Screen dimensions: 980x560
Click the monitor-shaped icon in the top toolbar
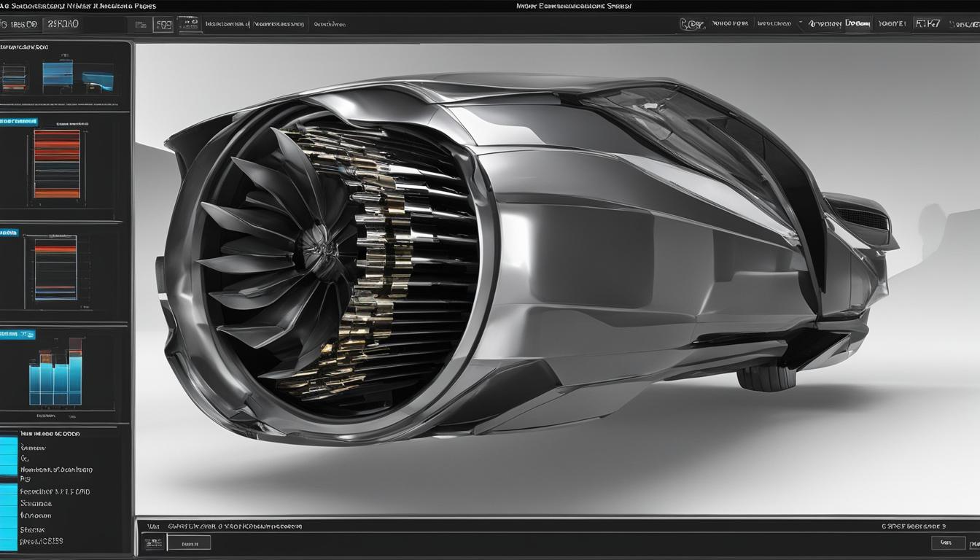tap(189, 24)
